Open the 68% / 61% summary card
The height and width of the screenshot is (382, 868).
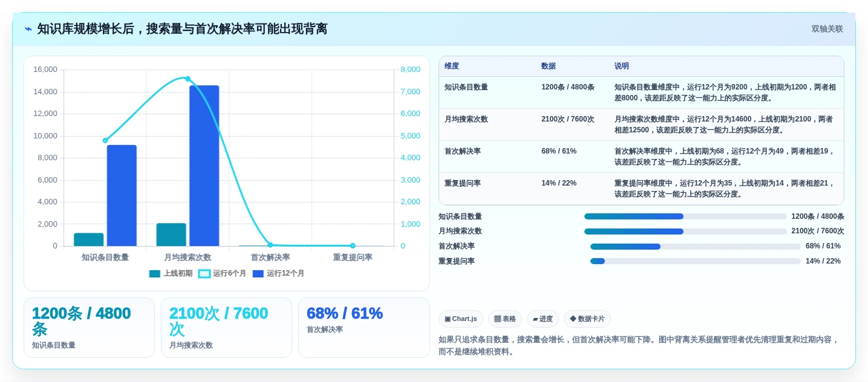click(x=364, y=328)
